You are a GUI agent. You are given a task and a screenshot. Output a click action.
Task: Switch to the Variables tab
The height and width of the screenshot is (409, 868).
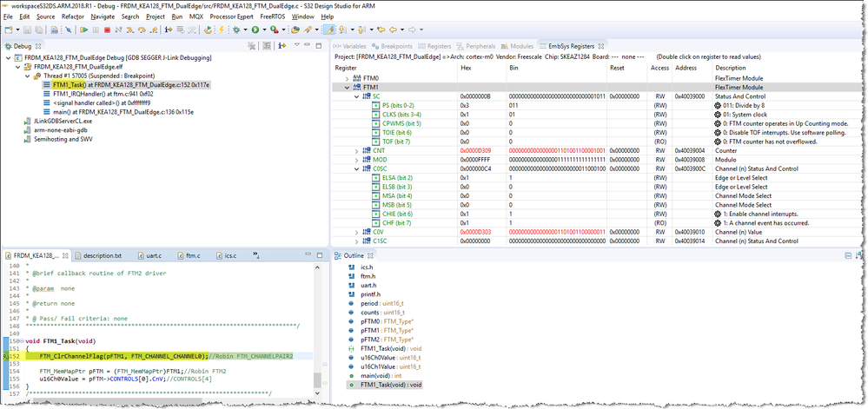tap(350, 46)
